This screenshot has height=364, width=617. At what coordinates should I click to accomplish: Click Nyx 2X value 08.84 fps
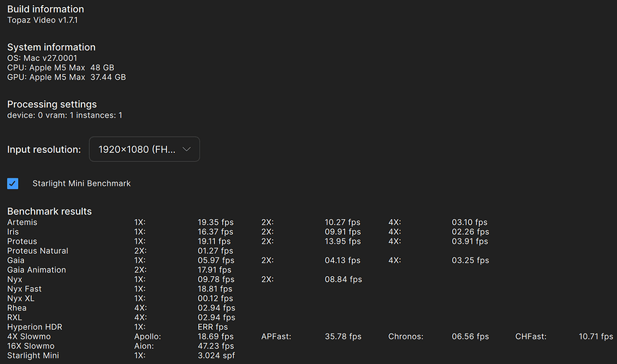(343, 279)
